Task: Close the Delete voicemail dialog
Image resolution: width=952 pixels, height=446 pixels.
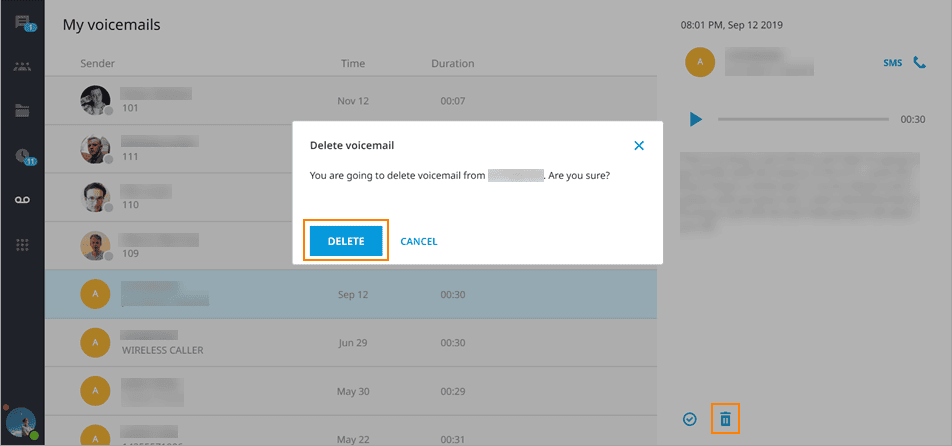Action: 639,146
